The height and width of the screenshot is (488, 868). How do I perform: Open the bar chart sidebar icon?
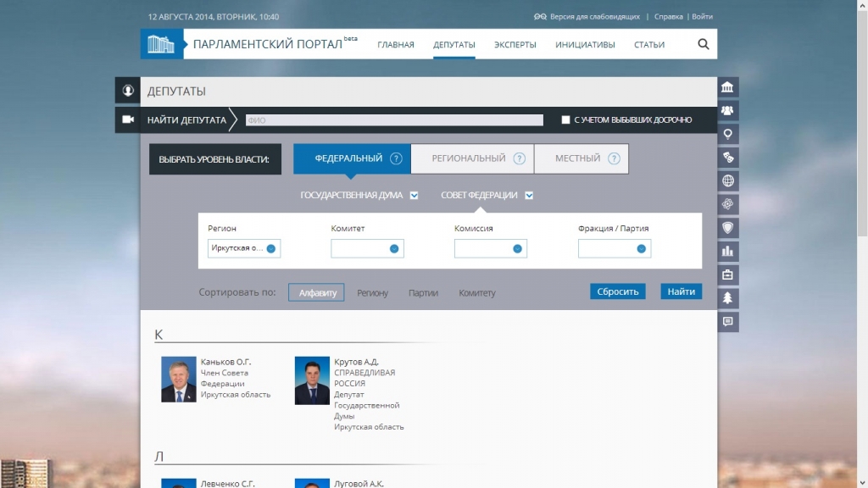[x=728, y=251]
